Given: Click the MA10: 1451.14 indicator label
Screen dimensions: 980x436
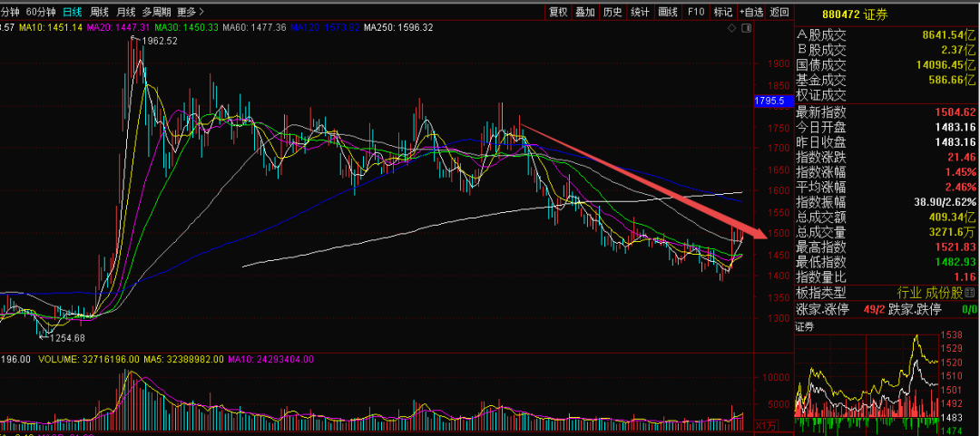Looking at the screenshot, I should pyautogui.click(x=51, y=27).
